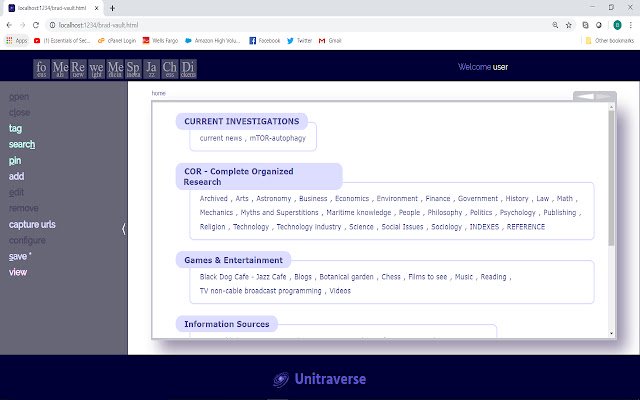Viewport: 640px width, 400px height.
Task: Close the localhost brad-vault tab
Action: 97,8
